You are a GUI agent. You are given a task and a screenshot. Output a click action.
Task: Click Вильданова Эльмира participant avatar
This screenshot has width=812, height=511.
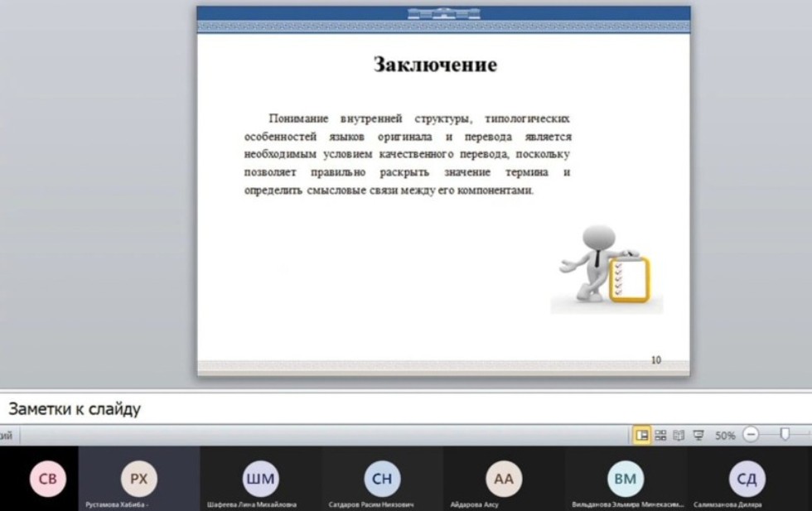(626, 479)
